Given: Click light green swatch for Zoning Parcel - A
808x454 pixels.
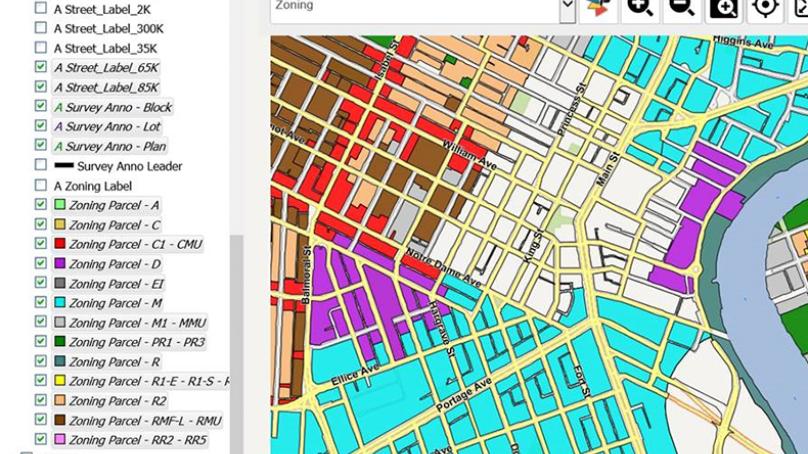Looking at the screenshot, I should click(60, 205).
